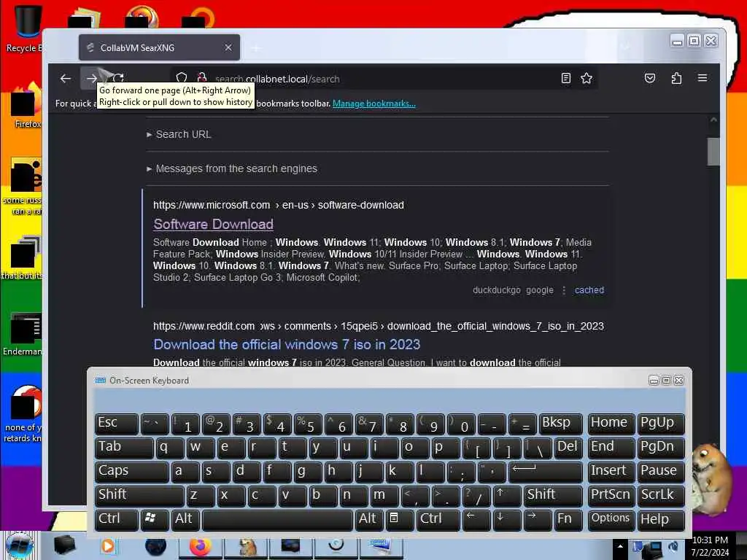Click the Windows logo key on the keyboard
Viewport: 747px width, 560px height.
[x=154, y=519]
